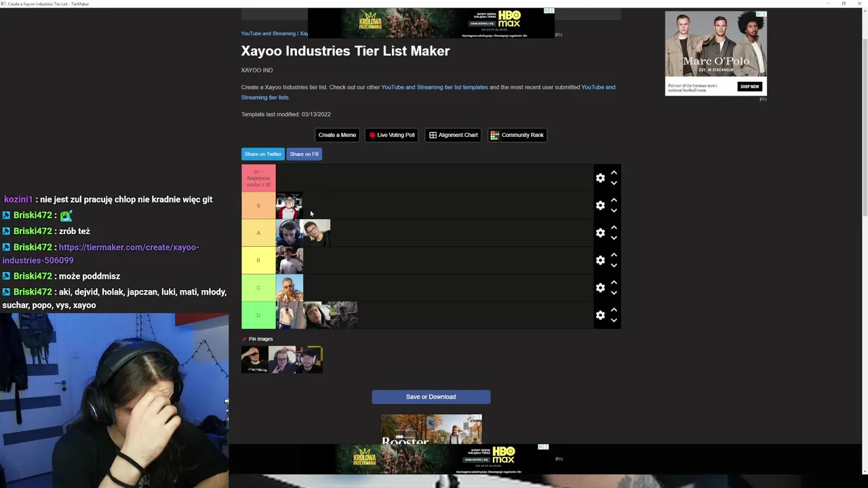Start a Live Voting Poll
Image resolution: width=868 pixels, height=488 pixels.
click(391, 135)
